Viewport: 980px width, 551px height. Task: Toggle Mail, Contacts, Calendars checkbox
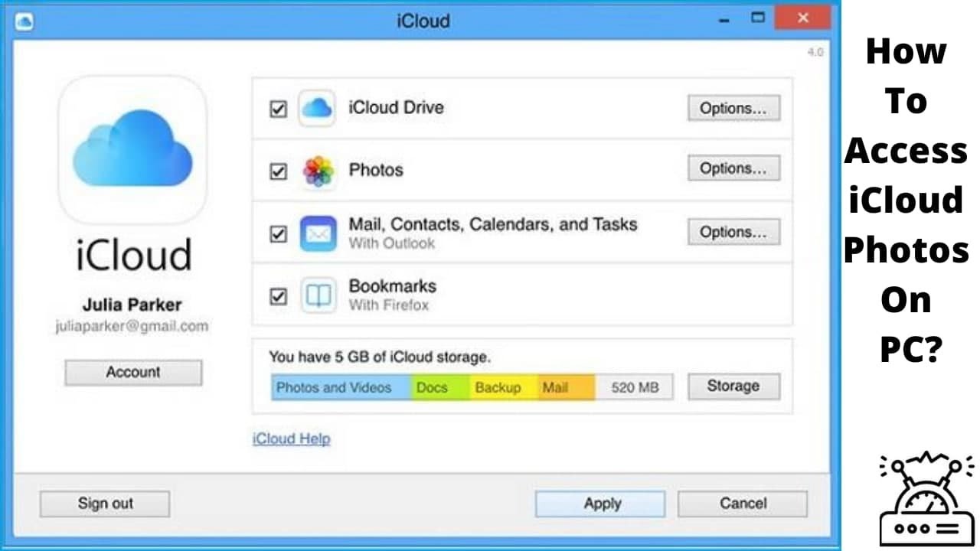(278, 233)
